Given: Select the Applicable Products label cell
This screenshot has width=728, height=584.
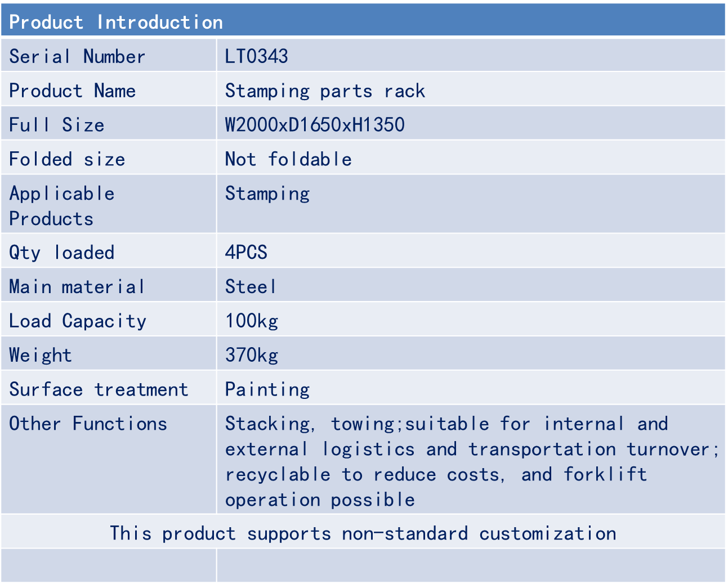Looking at the screenshot, I should (62, 206).
